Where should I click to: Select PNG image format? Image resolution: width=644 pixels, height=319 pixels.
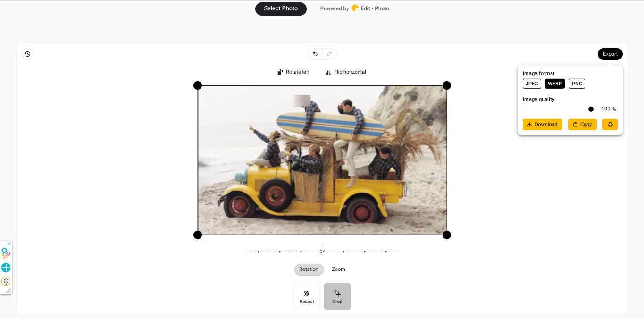coord(577,84)
